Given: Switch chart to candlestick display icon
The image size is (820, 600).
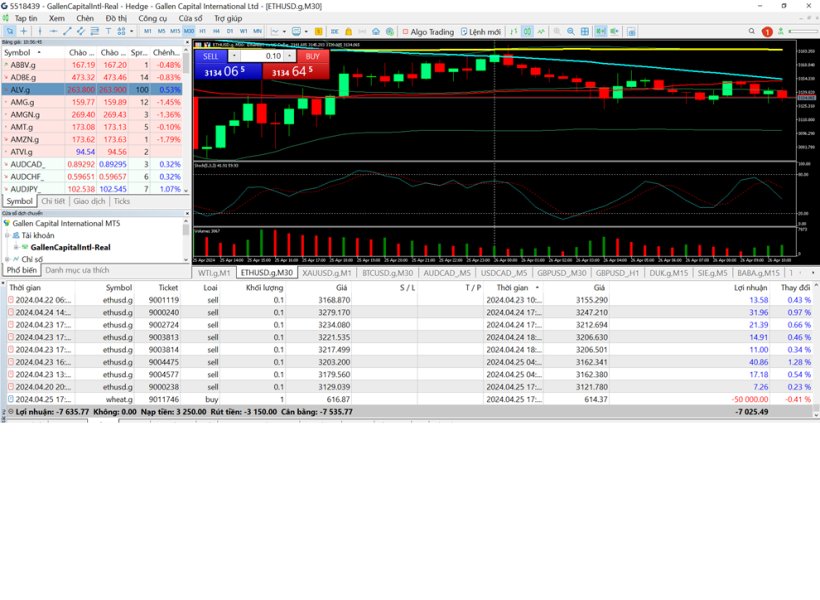Looking at the screenshot, I should pyautogui.click(x=528, y=31).
